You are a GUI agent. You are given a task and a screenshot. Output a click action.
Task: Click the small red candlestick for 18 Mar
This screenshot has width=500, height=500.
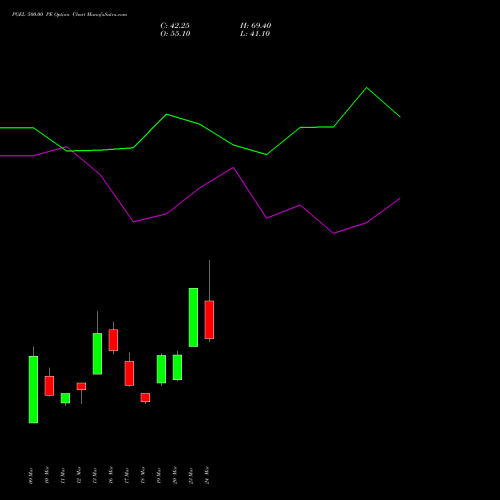tap(145, 397)
